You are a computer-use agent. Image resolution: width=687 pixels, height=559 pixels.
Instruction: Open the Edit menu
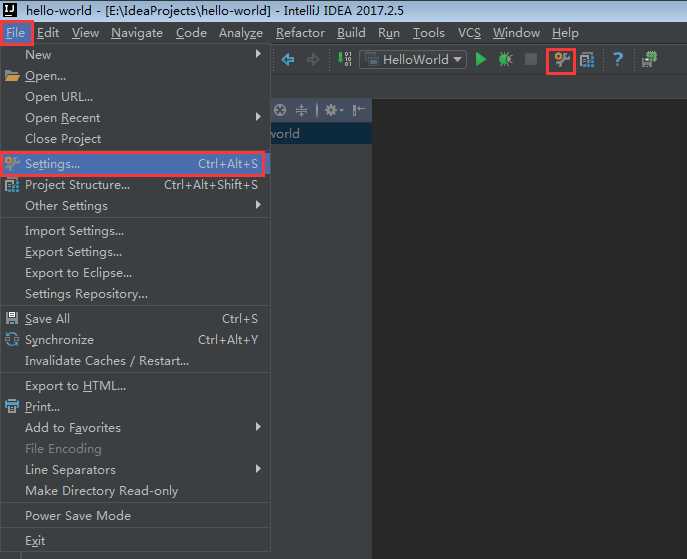48,33
